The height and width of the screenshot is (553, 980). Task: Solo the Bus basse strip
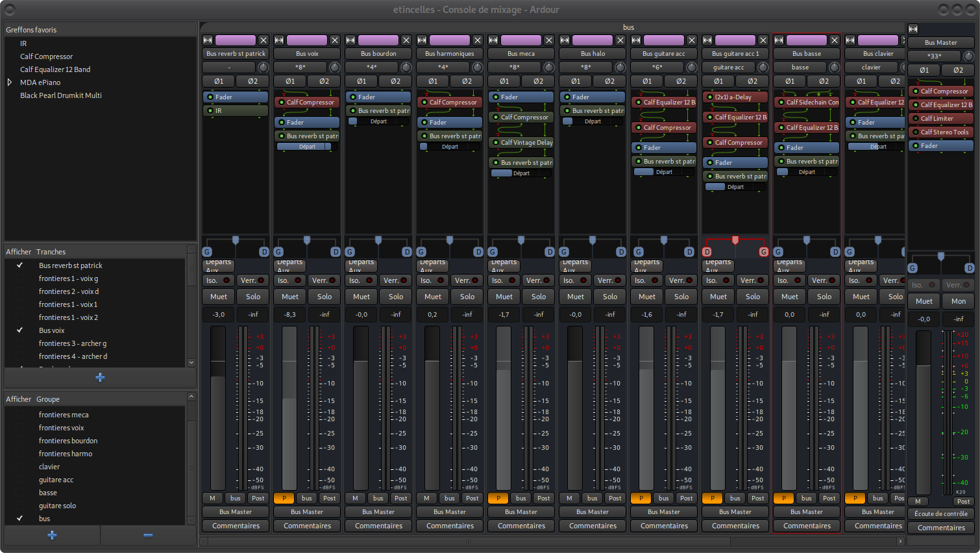[824, 297]
